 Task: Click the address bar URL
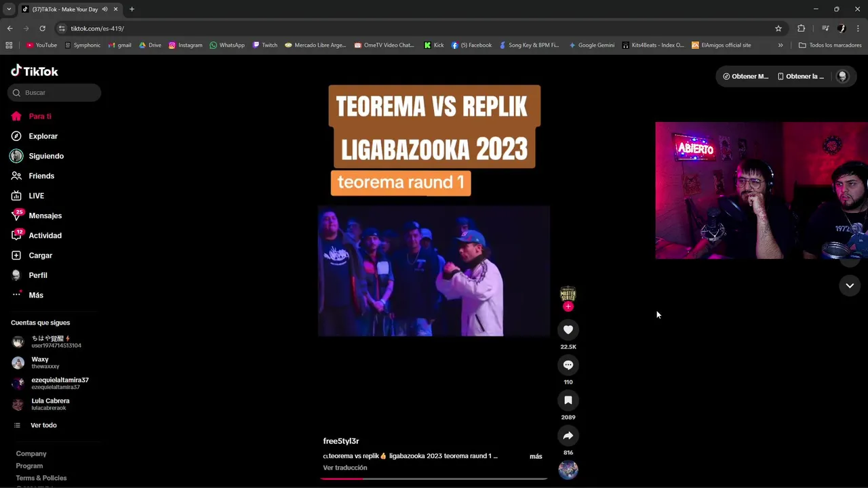click(97, 28)
